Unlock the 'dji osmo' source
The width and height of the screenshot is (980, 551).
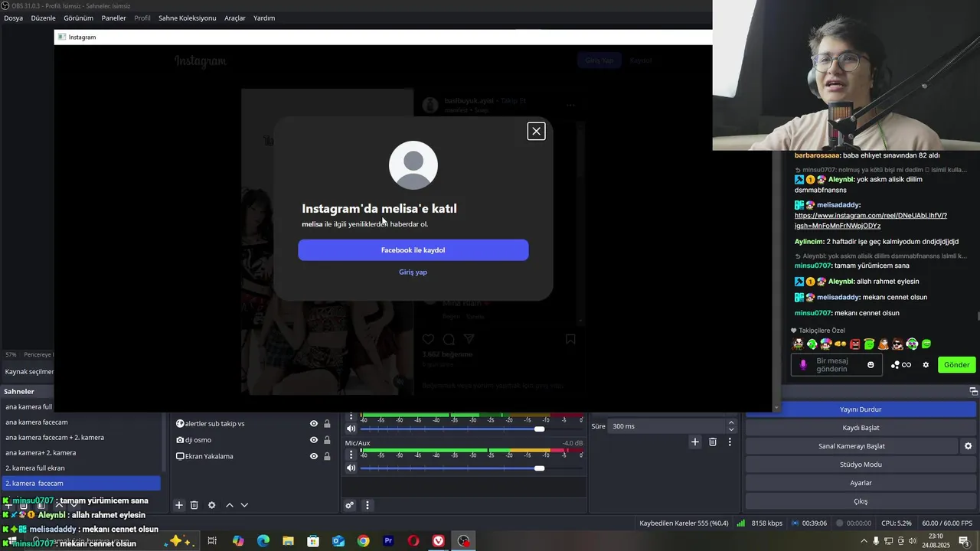327,440
